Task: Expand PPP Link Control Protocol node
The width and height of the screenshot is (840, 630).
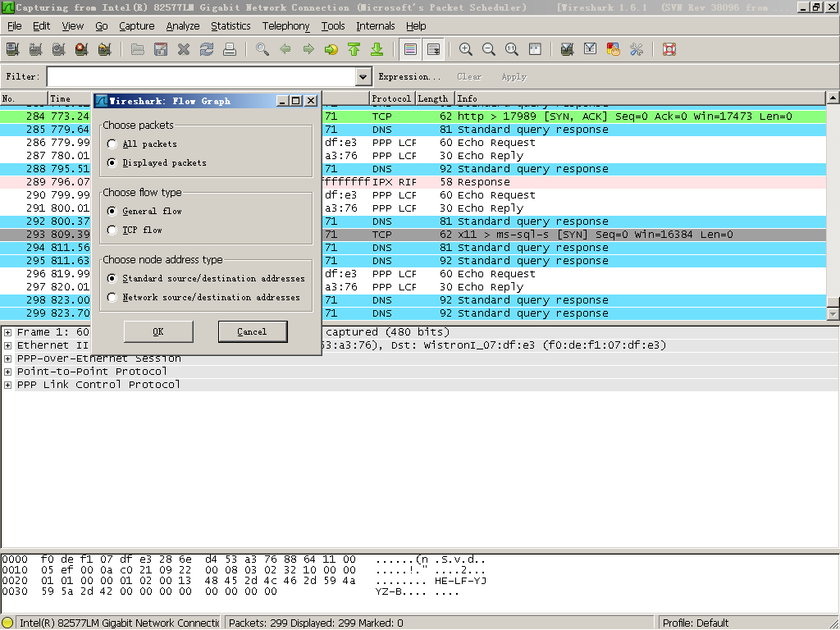Action: click(7, 385)
